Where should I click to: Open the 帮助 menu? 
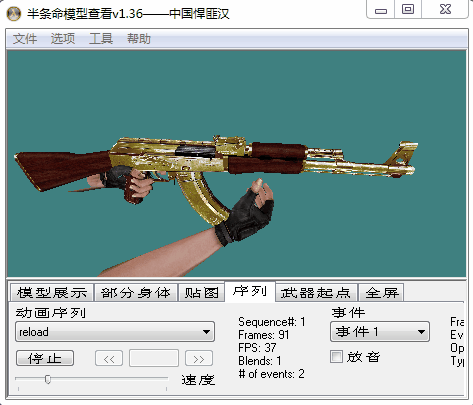[139, 39]
